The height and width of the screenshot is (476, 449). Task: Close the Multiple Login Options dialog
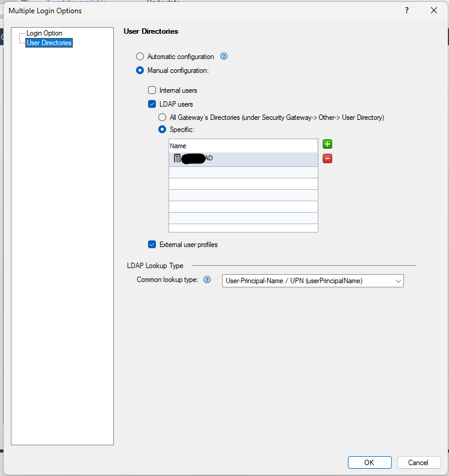434,11
